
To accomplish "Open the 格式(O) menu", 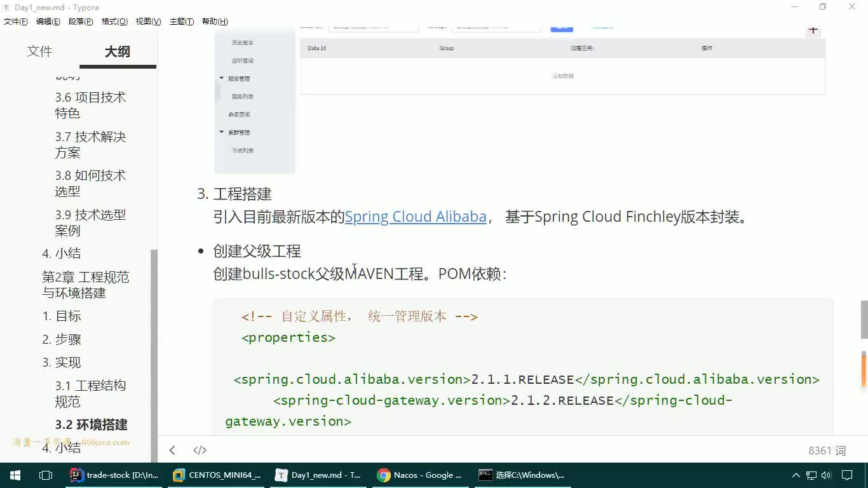I will tap(114, 22).
